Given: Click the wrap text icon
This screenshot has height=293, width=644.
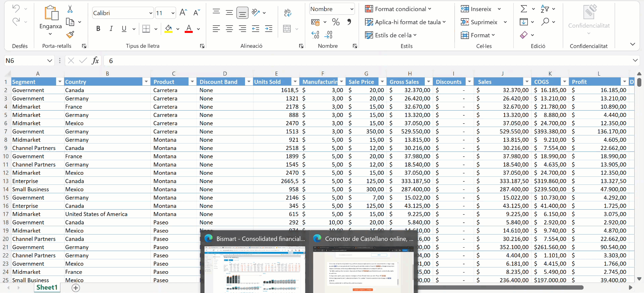Looking at the screenshot, I should pyautogui.click(x=287, y=13).
